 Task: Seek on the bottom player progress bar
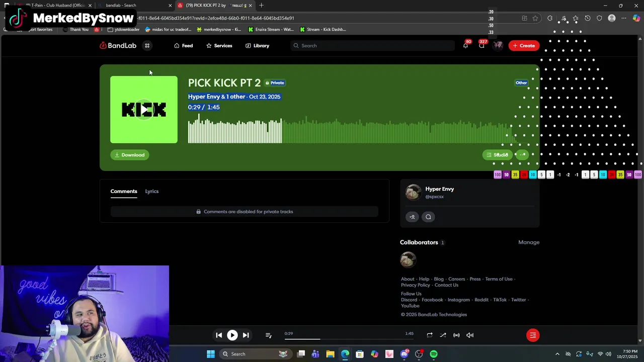coord(349,339)
